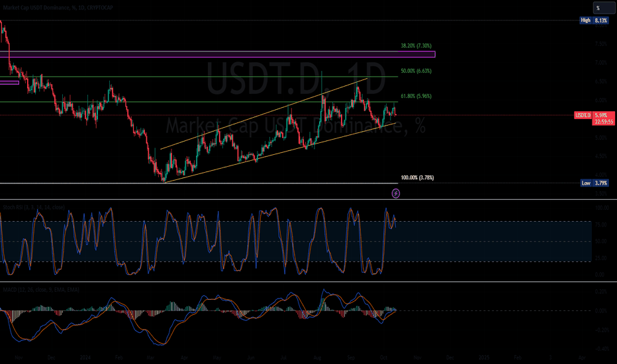Click the 7.00% price axis label

(x=600, y=63)
